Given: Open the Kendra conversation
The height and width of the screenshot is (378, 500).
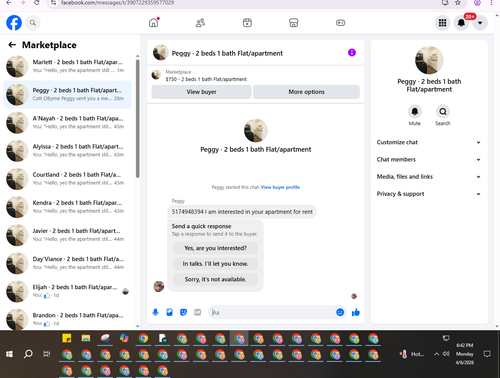Looking at the screenshot, I should click(x=67, y=207).
